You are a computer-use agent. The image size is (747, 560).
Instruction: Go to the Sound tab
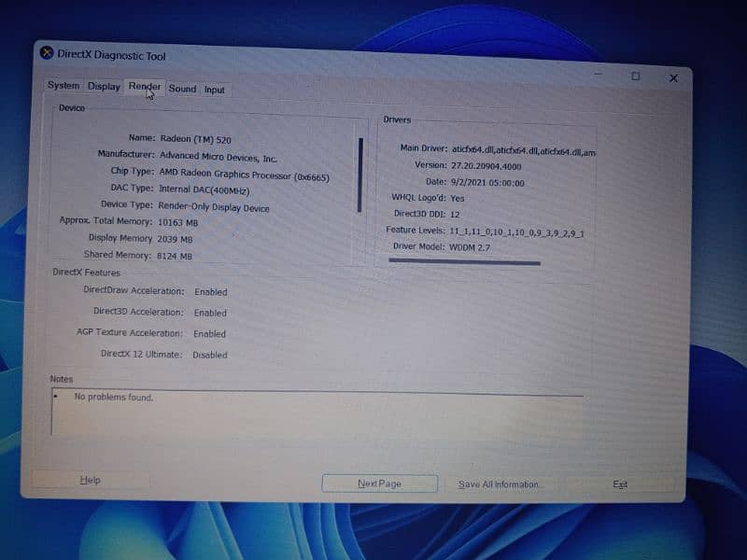pyautogui.click(x=182, y=89)
